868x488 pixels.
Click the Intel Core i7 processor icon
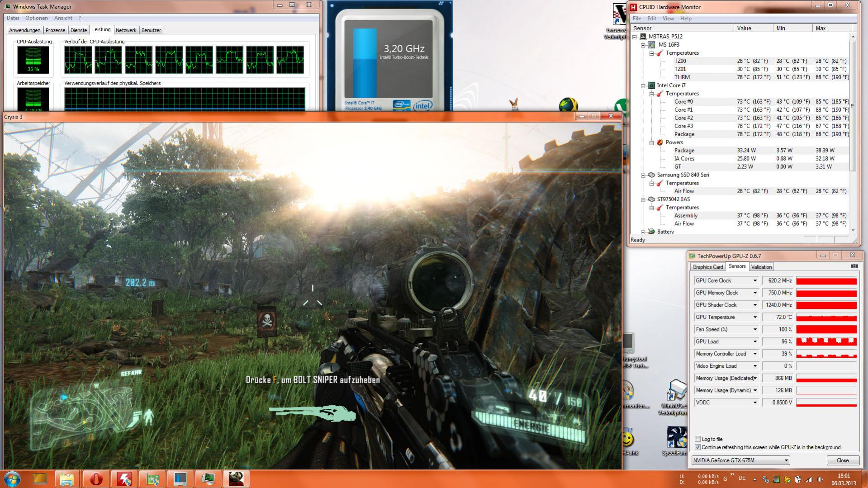pos(651,85)
